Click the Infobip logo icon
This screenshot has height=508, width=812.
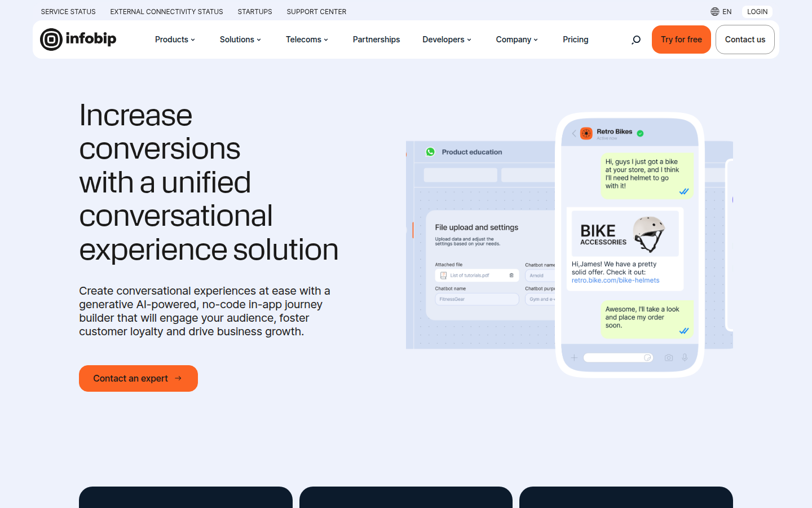click(51, 40)
